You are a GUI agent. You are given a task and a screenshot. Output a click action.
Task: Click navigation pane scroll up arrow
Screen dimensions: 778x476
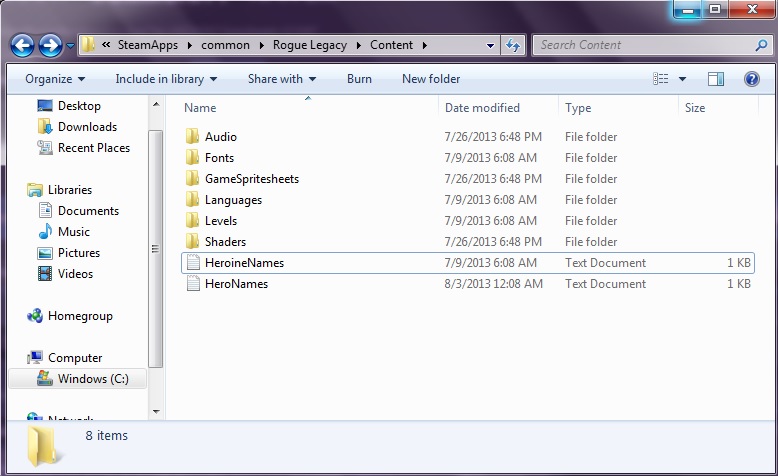156,104
